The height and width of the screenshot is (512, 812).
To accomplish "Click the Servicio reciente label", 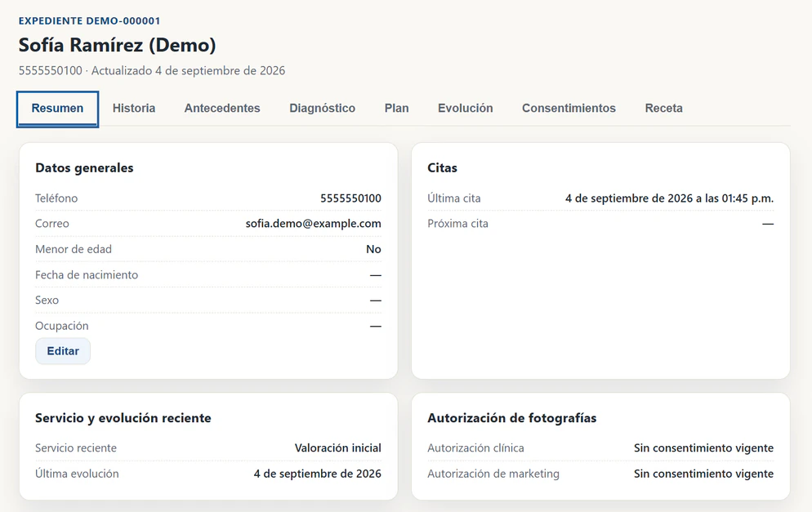I will coord(76,448).
